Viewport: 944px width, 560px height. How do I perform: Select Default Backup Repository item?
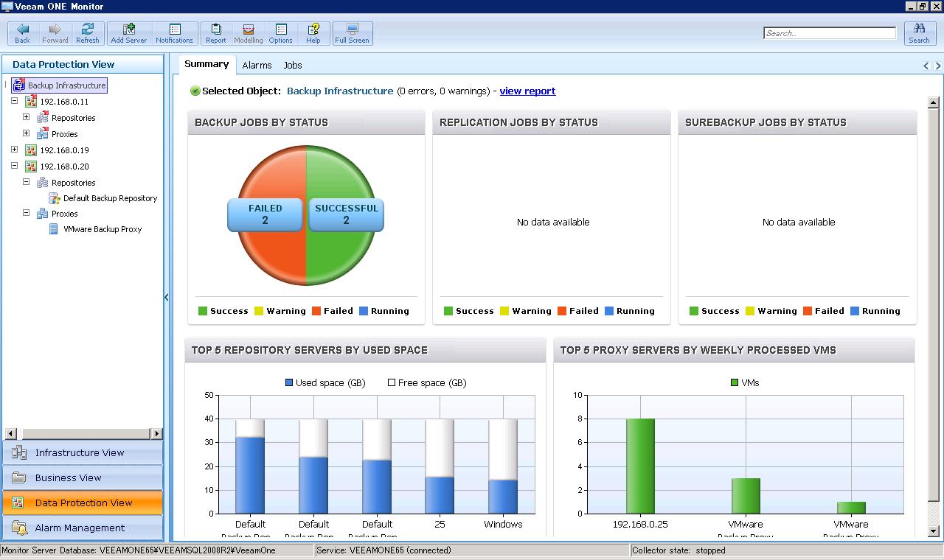coord(110,198)
